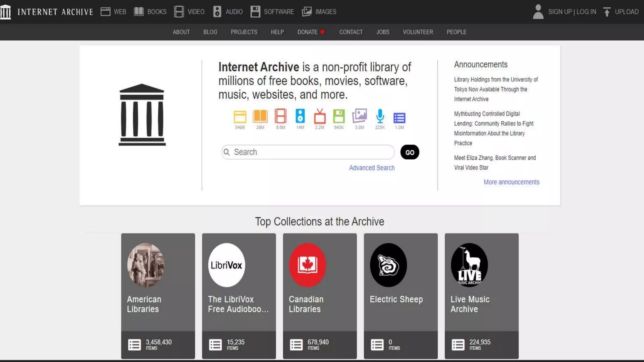This screenshot has height=362, width=644.
Task: Open the red TV icon
Action: [x=319, y=116]
